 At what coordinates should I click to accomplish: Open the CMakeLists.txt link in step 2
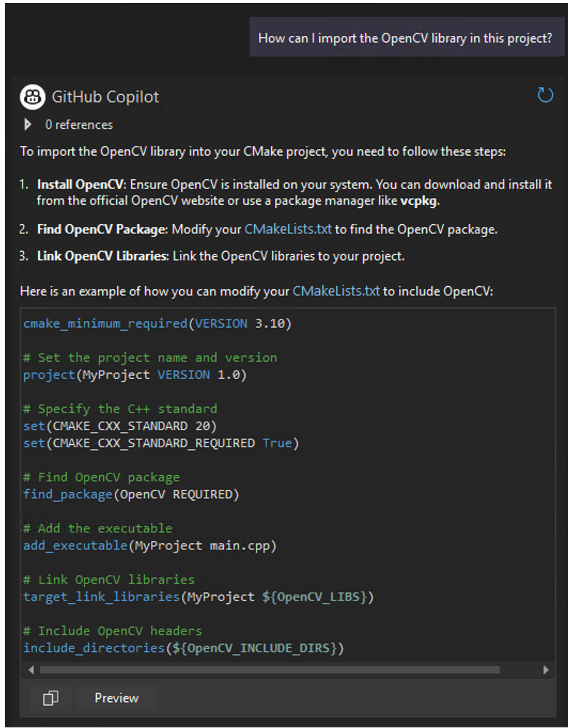click(x=288, y=229)
